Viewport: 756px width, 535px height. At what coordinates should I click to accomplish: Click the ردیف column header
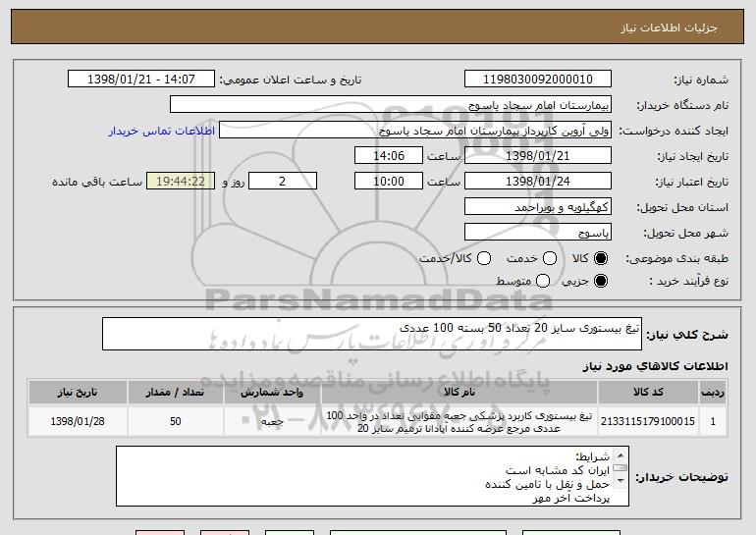coord(713,393)
